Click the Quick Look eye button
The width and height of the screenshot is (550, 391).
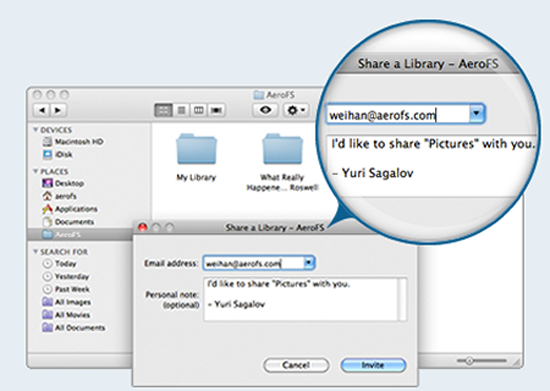266,110
